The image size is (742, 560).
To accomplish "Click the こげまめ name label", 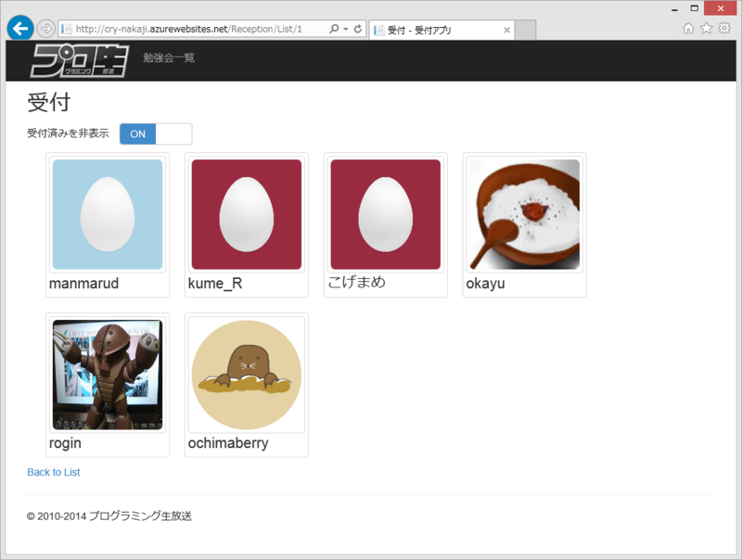I will coord(357,283).
